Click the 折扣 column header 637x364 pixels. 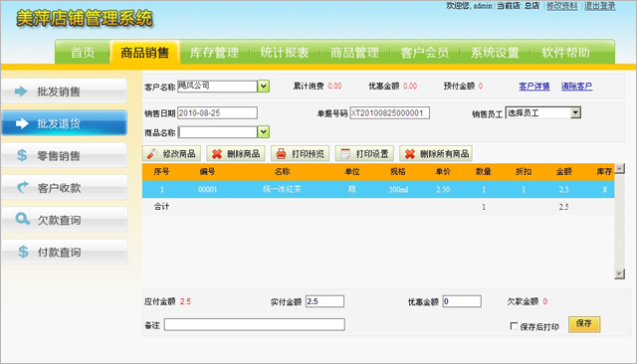(524, 172)
